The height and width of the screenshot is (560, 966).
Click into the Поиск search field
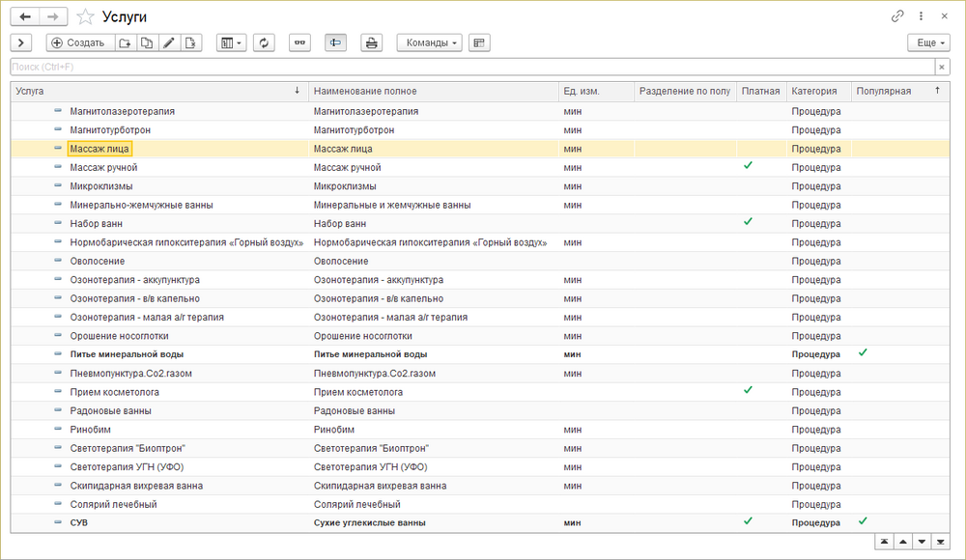(x=471, y=67)
